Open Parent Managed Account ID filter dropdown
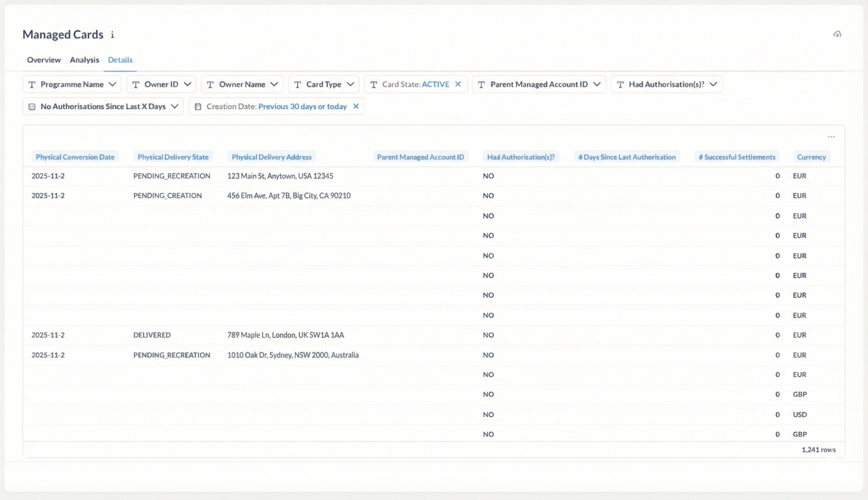 [597, 84]
